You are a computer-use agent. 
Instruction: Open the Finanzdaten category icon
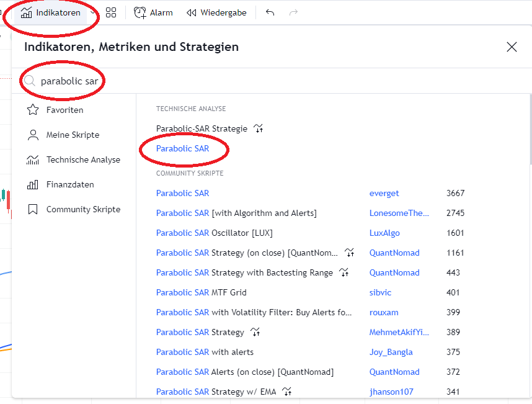point(33,184)
